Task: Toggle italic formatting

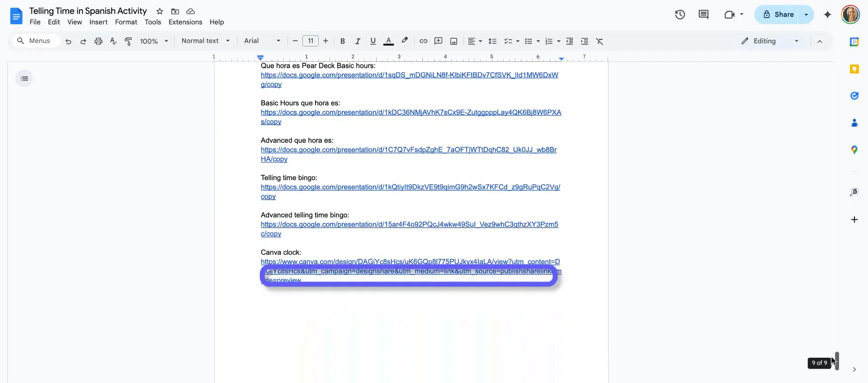Action: pos(358,41)
